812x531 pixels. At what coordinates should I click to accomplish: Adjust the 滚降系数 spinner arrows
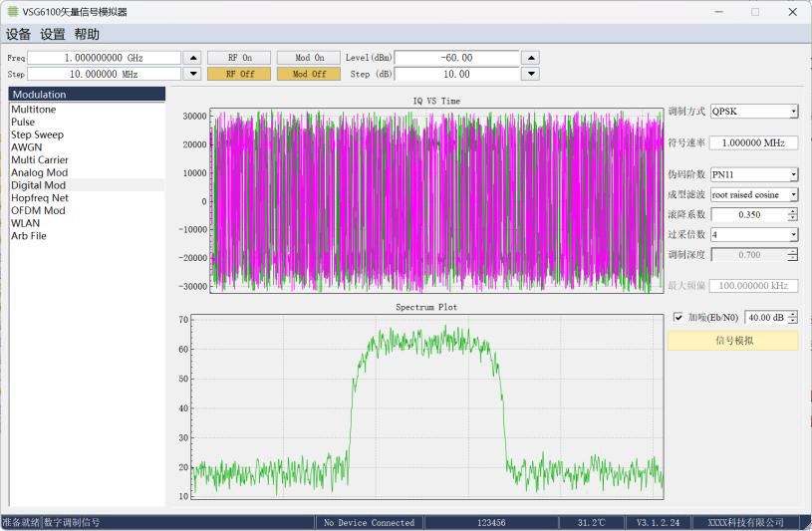793,214
